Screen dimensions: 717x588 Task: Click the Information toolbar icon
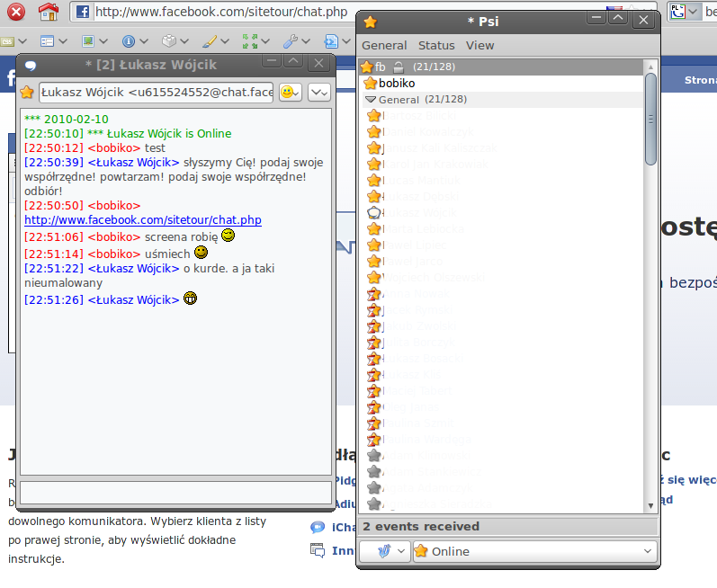129,40
